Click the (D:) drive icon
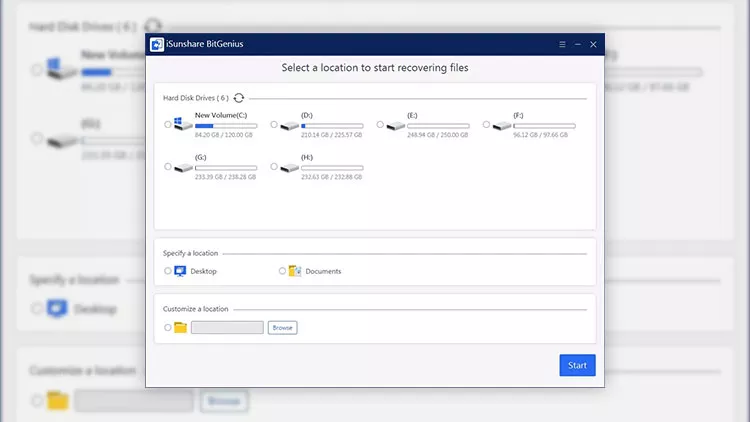 289,125
